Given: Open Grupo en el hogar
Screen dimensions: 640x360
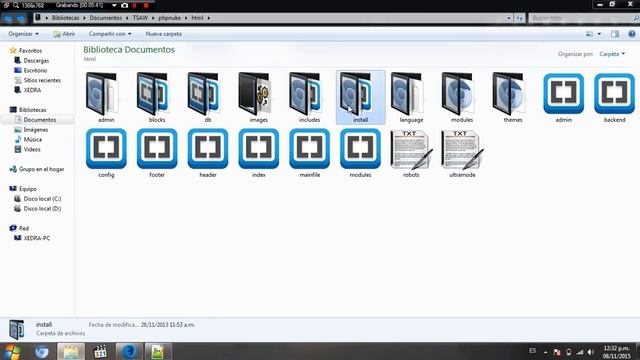Looking at the screenshot, I should [37, 169].
